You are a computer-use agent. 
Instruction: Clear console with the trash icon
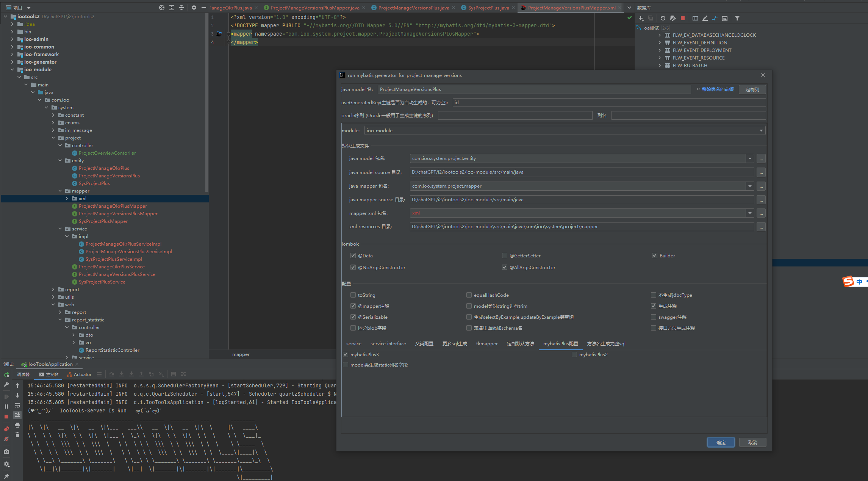[17, 435]
